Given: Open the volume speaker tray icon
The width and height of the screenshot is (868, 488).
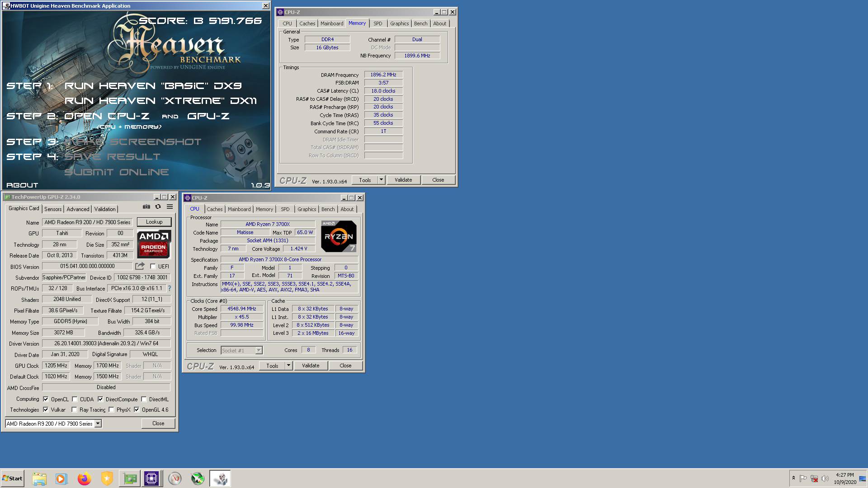Looking at the screenshot, I should click(825, 479).
